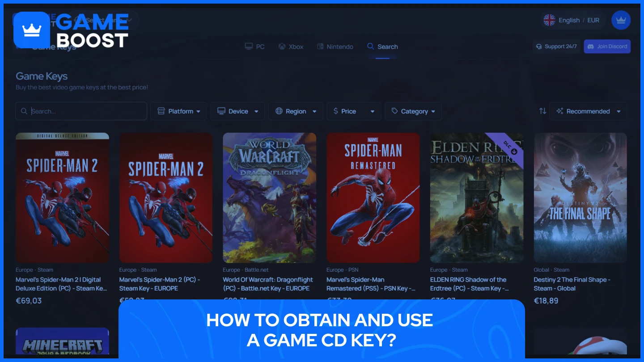Viewport: 644px width, 362px height.
Task: Open the Nintendo tab
Action: pyautogui.click(x=335, y=46)
